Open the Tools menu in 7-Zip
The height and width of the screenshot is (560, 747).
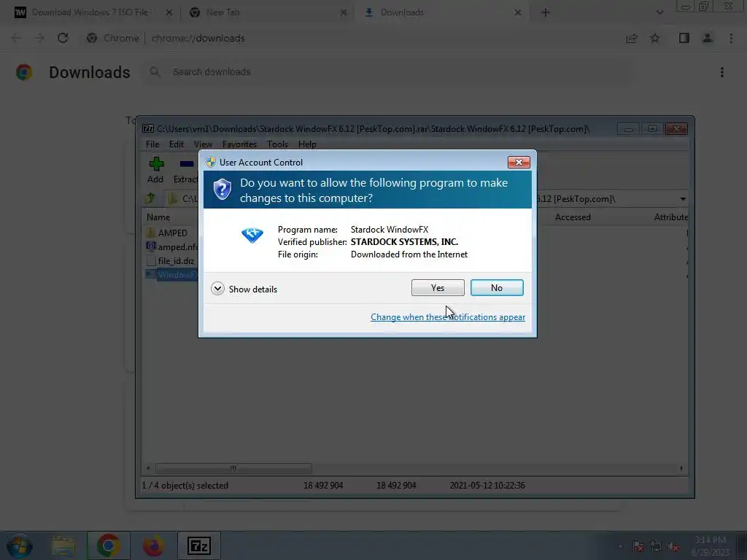(x=277, y=144)
